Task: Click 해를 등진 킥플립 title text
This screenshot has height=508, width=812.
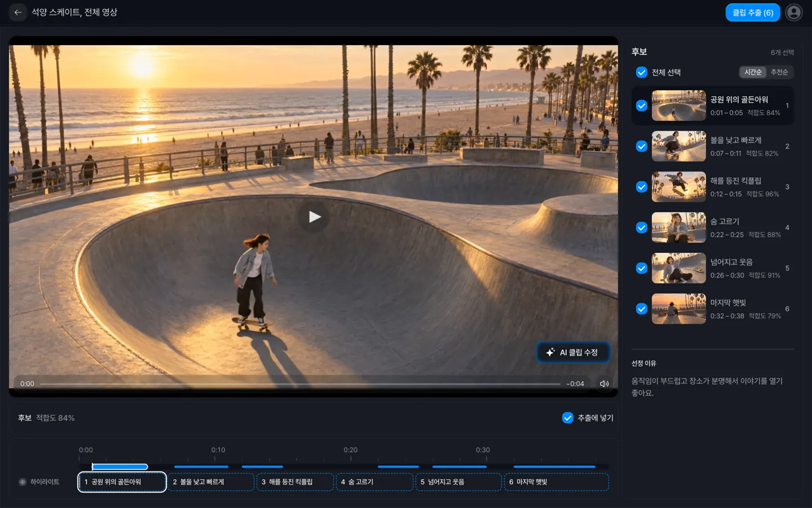Action: tap(736, 181)
